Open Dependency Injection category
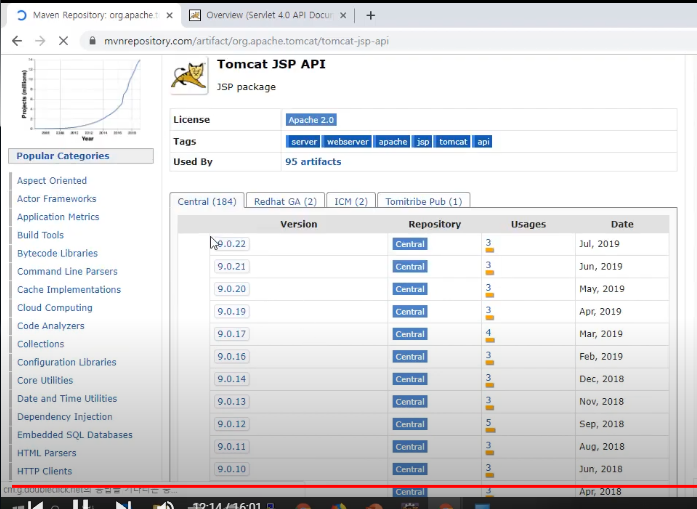The image size is (697, 509). pos(64,417)
